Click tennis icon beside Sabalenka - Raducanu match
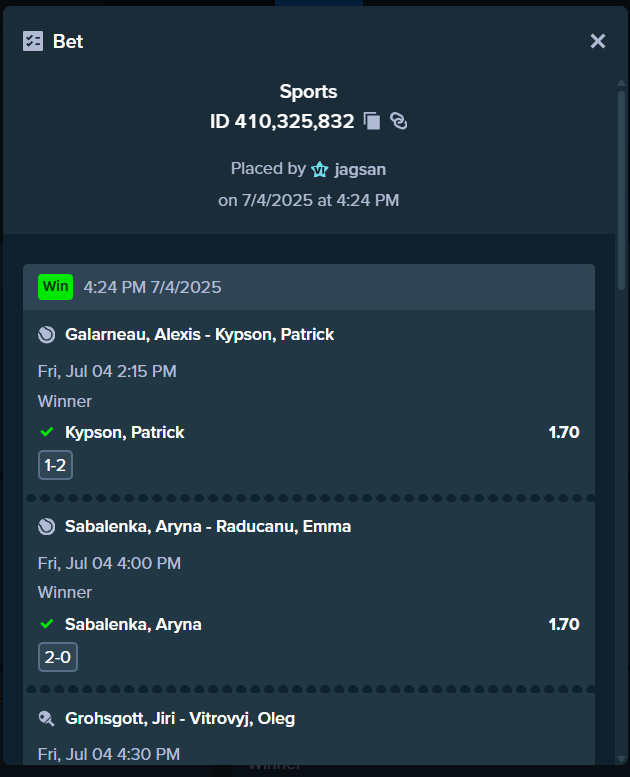 coord(47,526)
